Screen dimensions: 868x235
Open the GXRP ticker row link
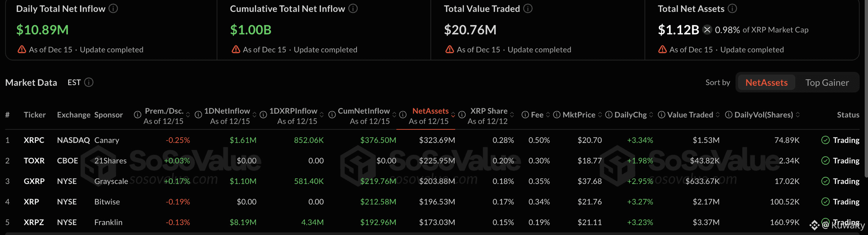tap(34, 181)
